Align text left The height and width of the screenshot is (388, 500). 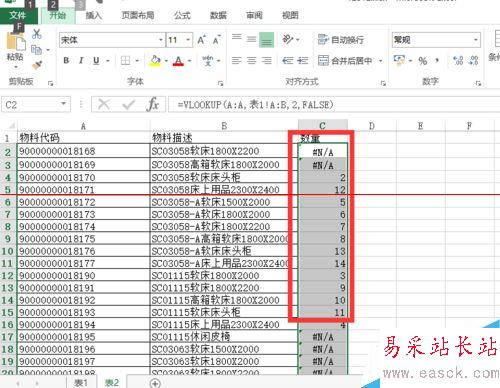(x=237, y=61)
